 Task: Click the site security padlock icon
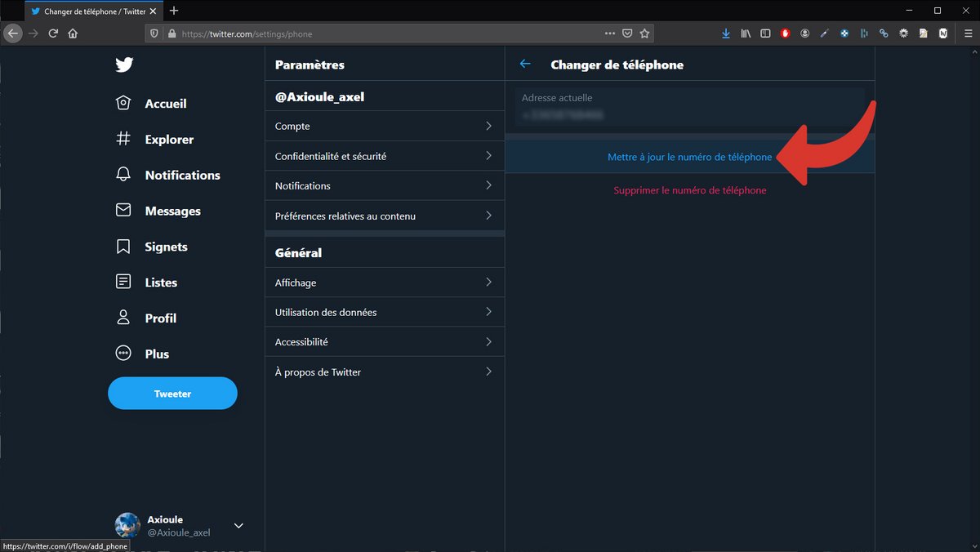click(171, 34)
